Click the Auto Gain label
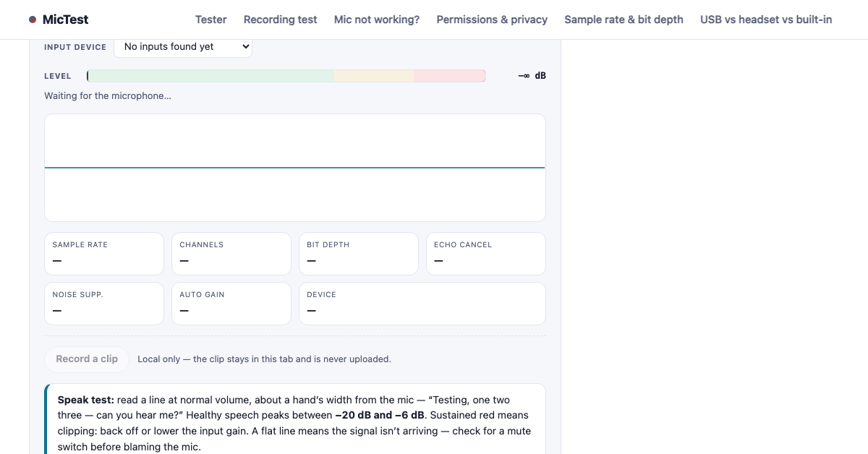 203,295
